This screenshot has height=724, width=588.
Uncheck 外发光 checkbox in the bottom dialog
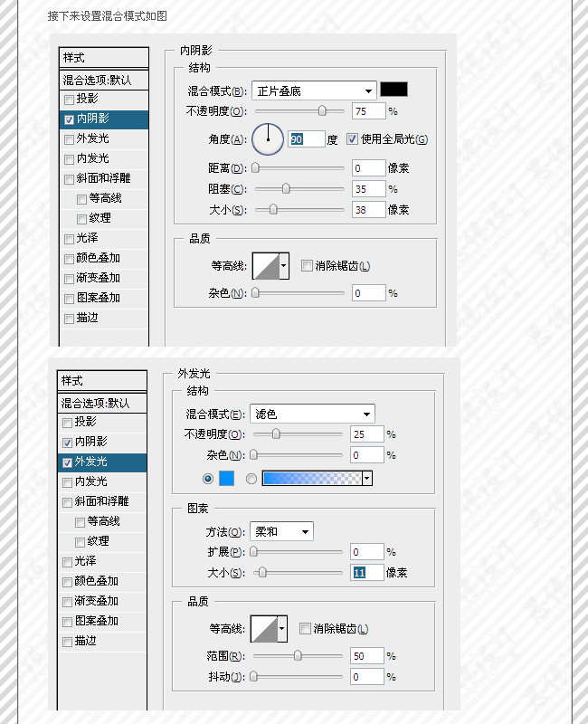point(67,462)
